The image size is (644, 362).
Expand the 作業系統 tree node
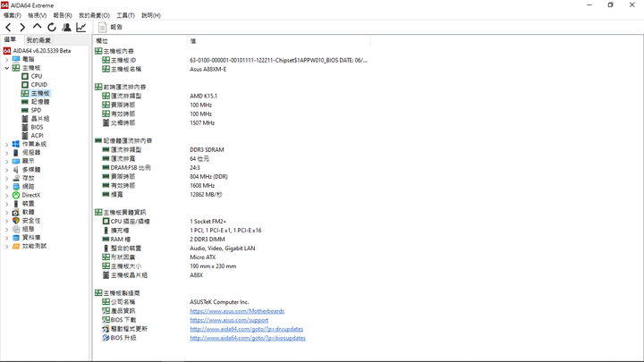click(x=6, y=145)
